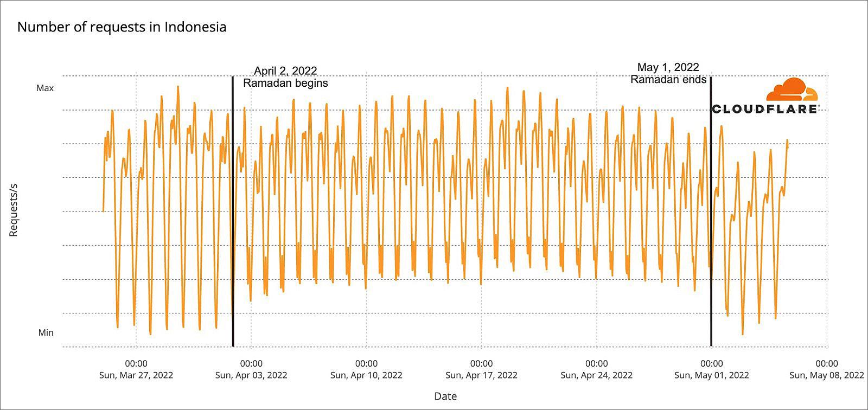Click the 'May 1, 2022' annotation label
This screenshot has width=868, height=410.
coord(668,67)
